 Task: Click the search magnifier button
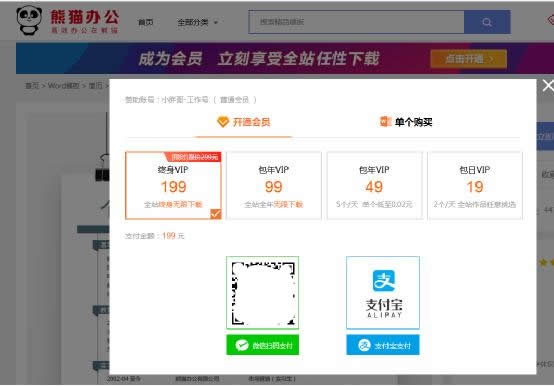487,22
